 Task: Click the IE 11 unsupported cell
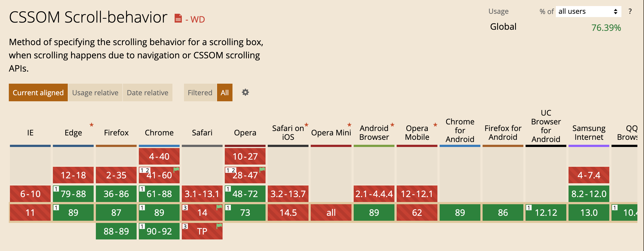click(x=30, y=212)
